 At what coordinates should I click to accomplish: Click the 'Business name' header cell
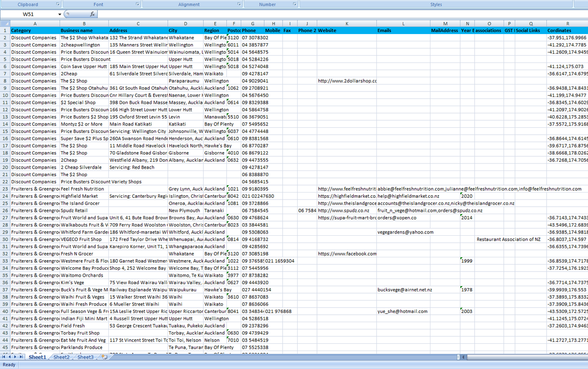[x=84, y=30]
